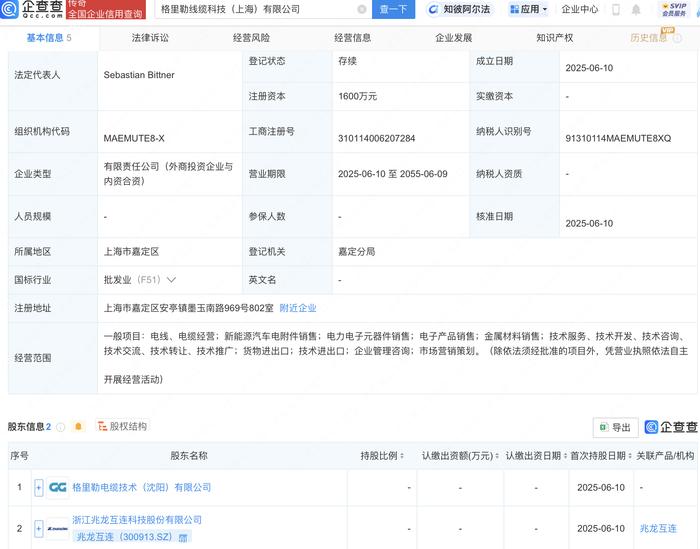Open 浙江兆龙互连科技股份有限公司 link
Screen dimensions: 700x549
137,520
